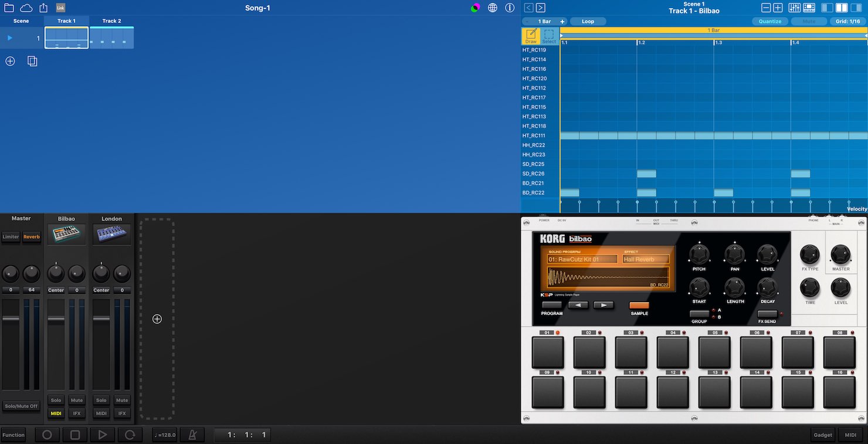Click the stop button in transport
This screenshot has height=444, width=868.
(x=75, y=435)
